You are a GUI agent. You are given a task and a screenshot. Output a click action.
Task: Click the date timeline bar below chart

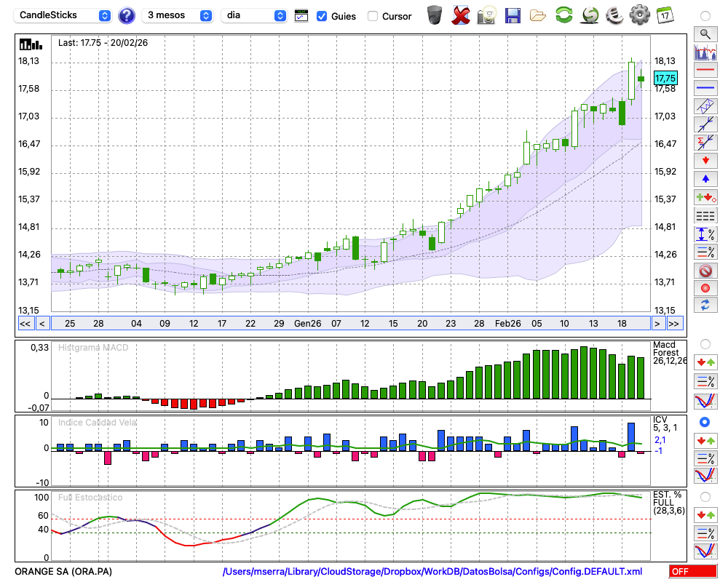[349, 323]
